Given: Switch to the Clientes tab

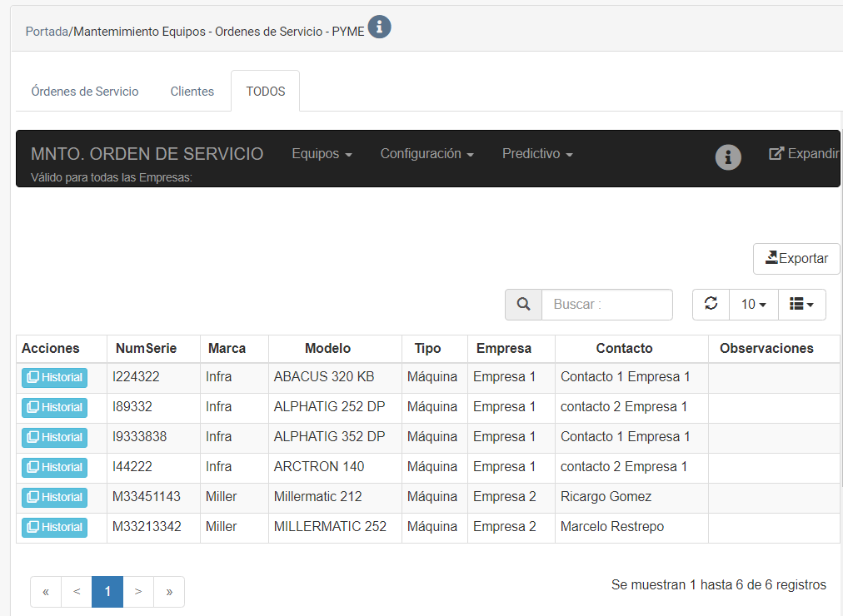Looking at the screenshot, I should [x=192, y=92].
